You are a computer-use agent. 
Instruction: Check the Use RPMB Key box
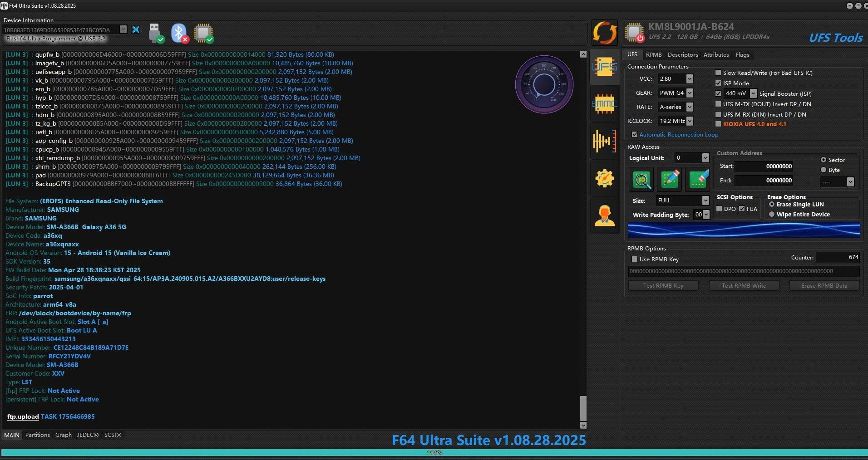635,259
